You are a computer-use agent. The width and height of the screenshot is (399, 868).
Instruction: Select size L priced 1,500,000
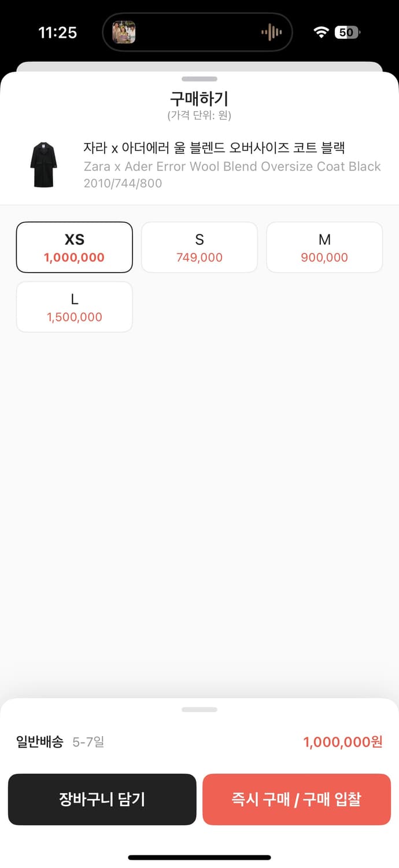[75, 307]
